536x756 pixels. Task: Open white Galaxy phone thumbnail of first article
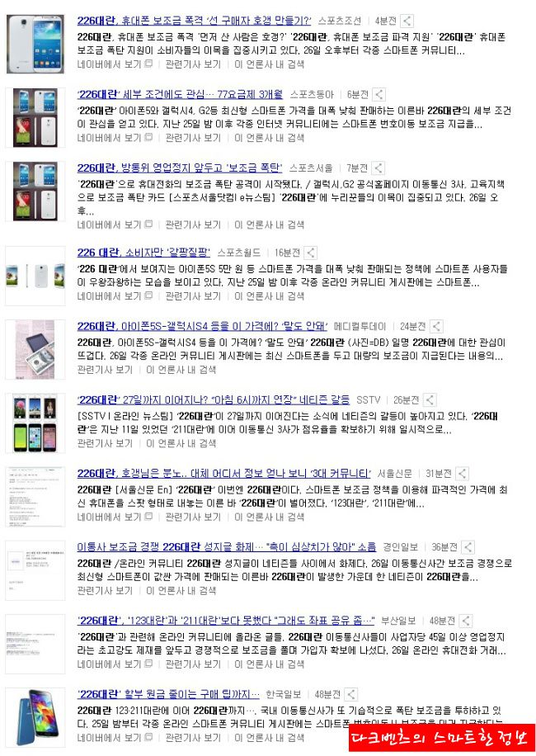(x=35, y=44)
